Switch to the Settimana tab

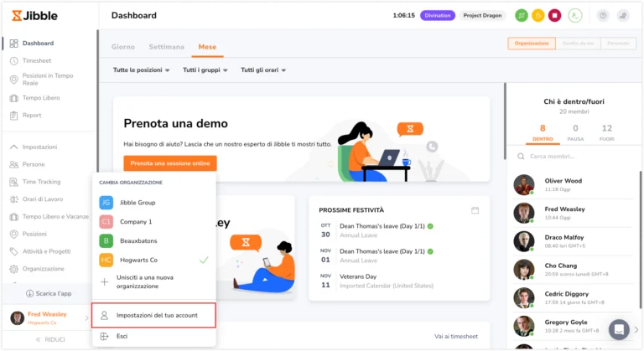tap(166, 47)
